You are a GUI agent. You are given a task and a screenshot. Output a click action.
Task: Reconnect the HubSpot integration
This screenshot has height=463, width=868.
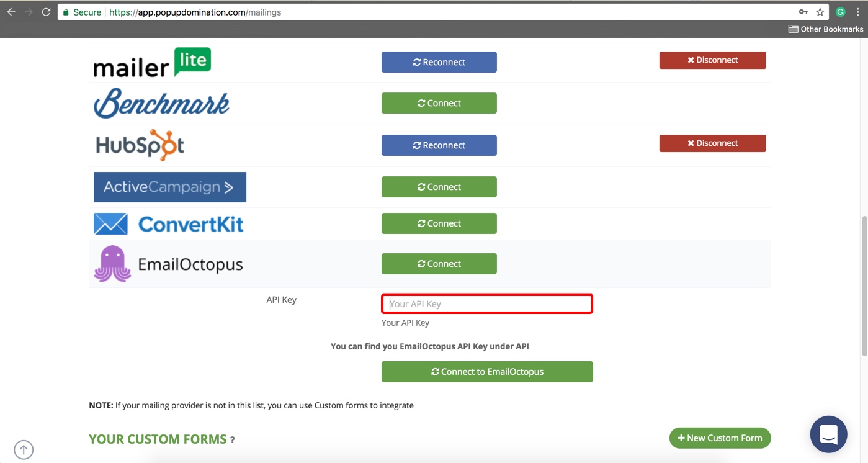point(439,145)
